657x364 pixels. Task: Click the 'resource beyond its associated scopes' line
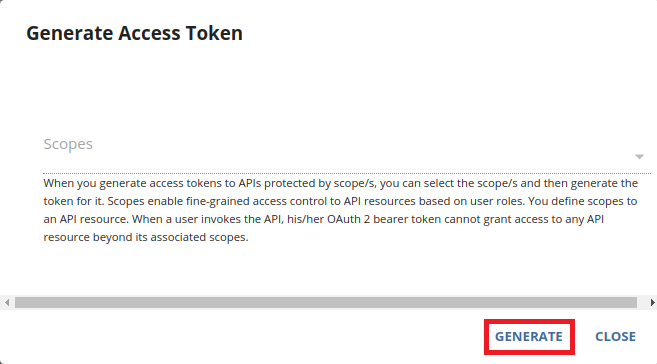pyautogui.click(x=146, y=238)
